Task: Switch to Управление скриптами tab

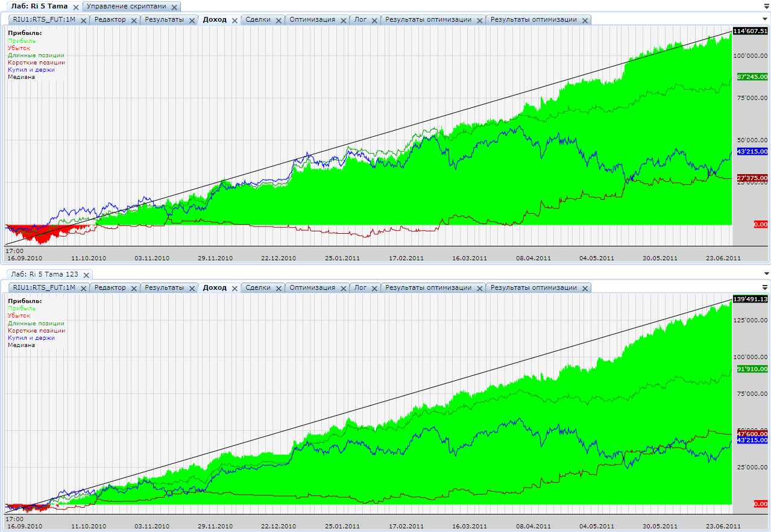Action: (x=127, y=7)
